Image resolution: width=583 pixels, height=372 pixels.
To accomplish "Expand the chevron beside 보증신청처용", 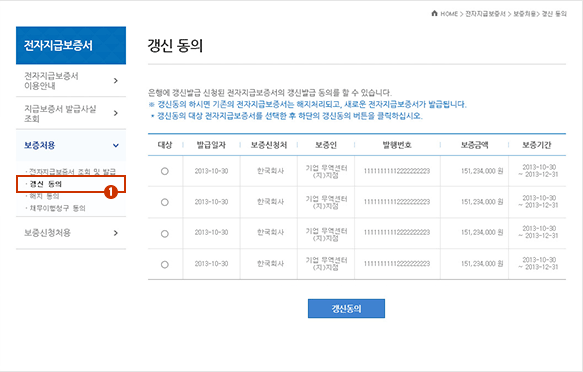I will pos(116,233).
